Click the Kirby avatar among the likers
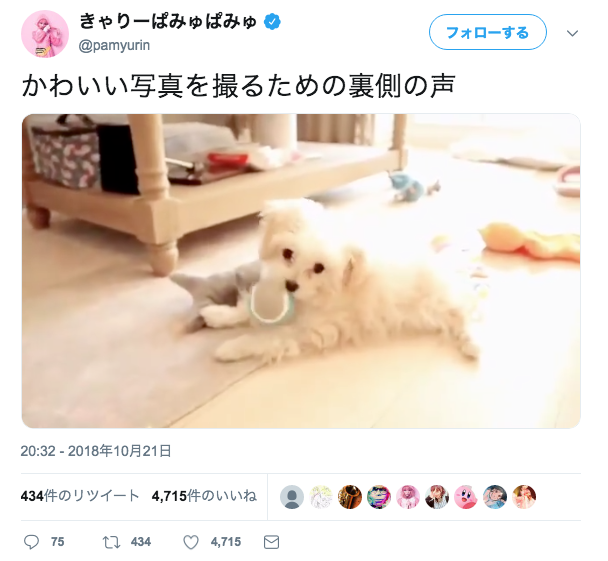This screenshot has width=608, height=561. coord(466,497)
